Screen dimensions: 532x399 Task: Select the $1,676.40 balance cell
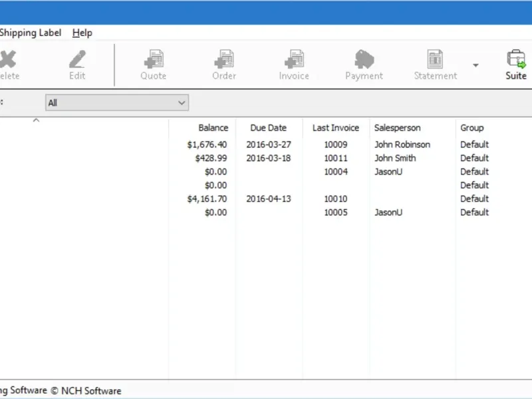click(207, 144)
